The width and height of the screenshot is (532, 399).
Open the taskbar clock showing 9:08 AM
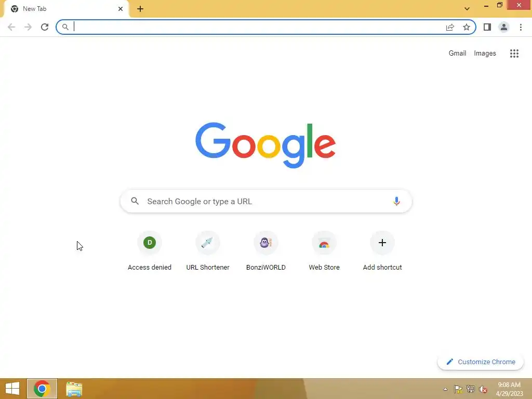pyautogui.click(x=509, y=389)
